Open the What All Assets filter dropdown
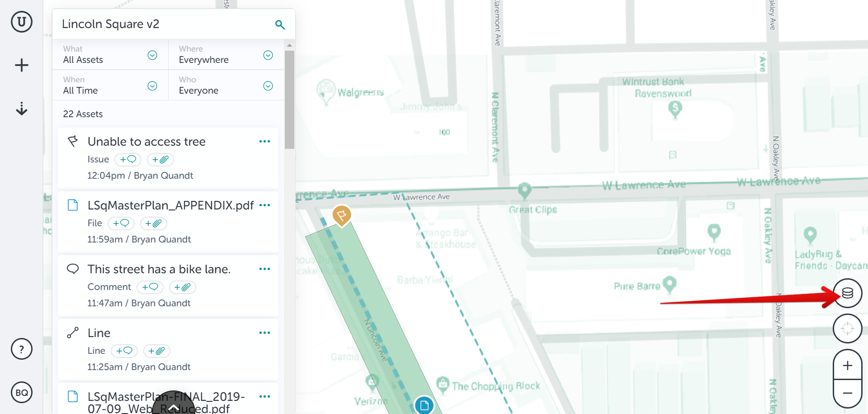Screen dimensions: 868x414 pos(110,54)
